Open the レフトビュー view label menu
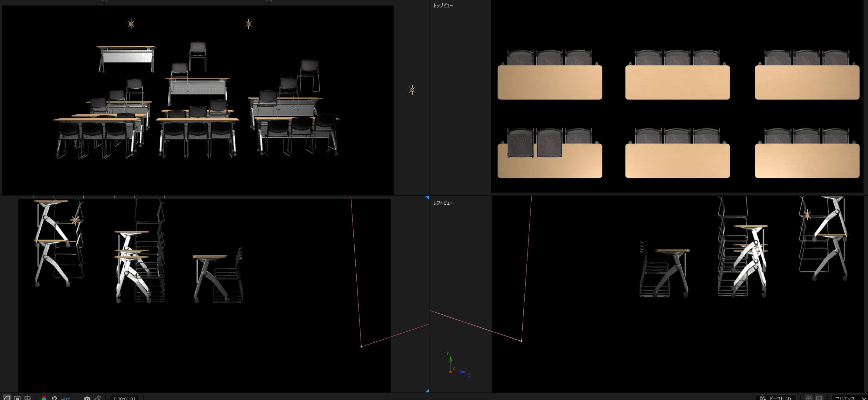Screen dimensions: 868x400 (x=443, y=203)
